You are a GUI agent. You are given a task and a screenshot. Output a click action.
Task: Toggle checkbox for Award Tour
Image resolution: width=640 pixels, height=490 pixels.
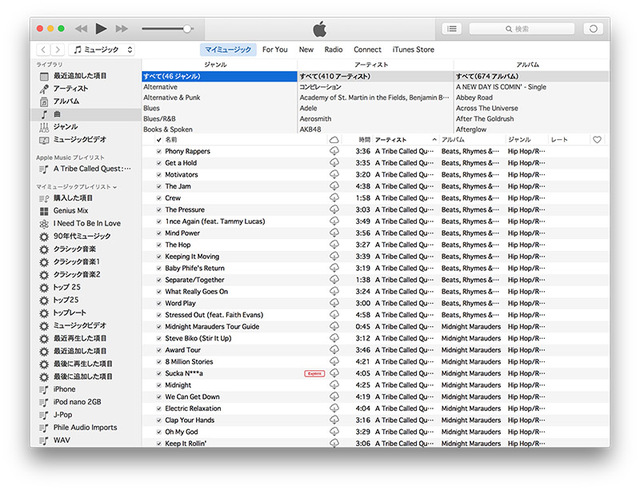pos(158,350)
